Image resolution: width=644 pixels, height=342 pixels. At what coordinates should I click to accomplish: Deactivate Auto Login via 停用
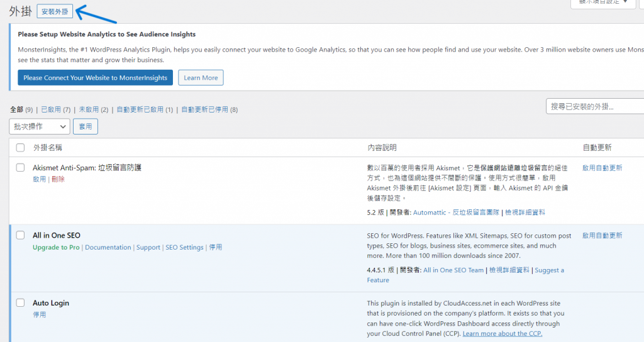pos(40,314)
